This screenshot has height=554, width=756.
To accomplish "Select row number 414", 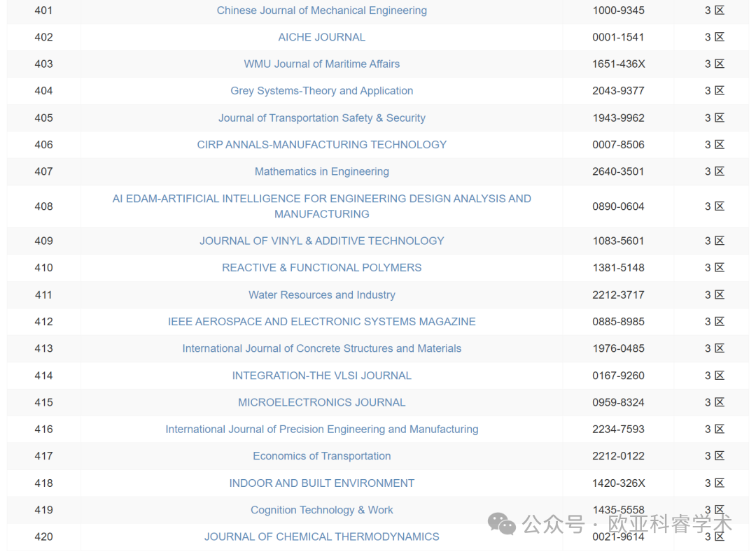I will [x=43, y=376].
